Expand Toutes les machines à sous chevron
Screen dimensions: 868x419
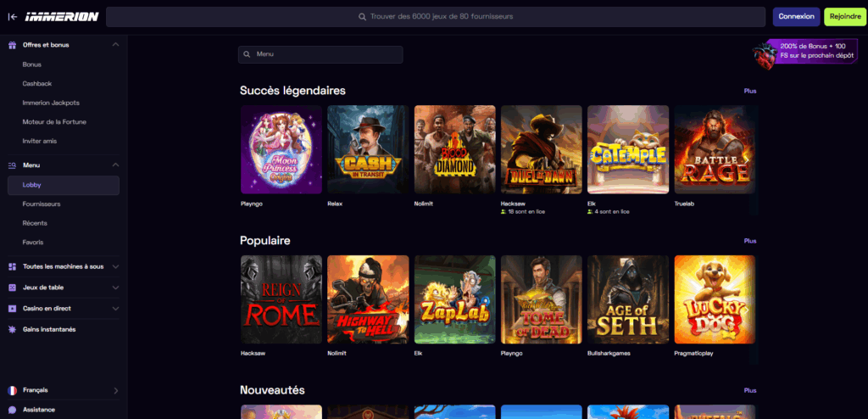point(115,266)
